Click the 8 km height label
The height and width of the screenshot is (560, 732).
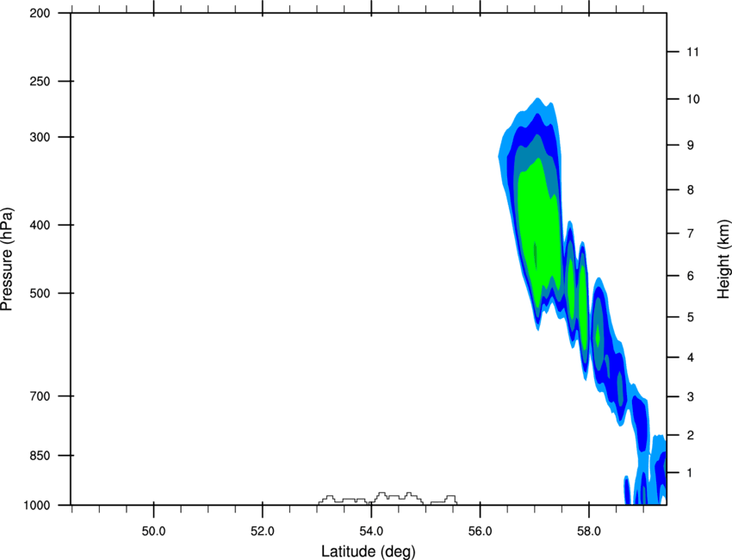(x=691, y=190)
